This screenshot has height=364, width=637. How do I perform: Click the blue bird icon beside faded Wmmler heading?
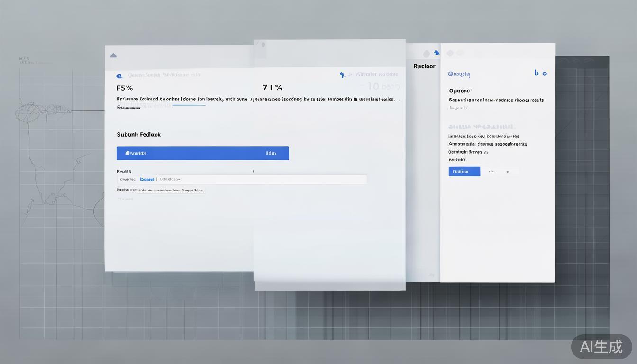coord(343,75)
